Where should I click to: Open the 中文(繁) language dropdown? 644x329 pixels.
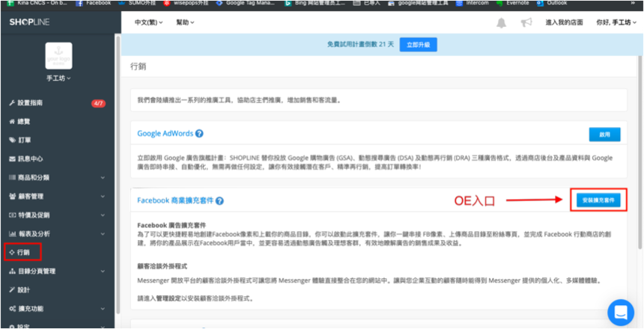coord(149,22)
